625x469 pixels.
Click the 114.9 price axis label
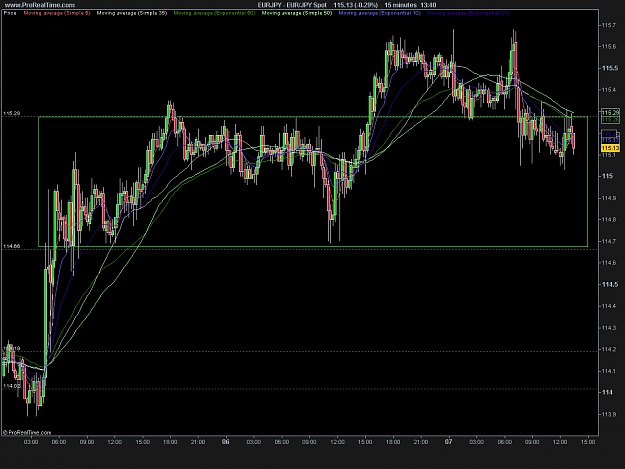pyautogui.click(x=608, y=198)
